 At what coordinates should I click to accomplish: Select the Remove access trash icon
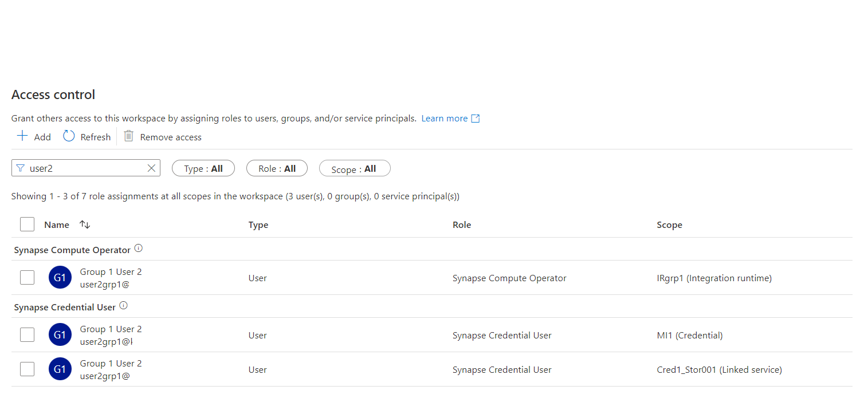[x=128, y=136]
